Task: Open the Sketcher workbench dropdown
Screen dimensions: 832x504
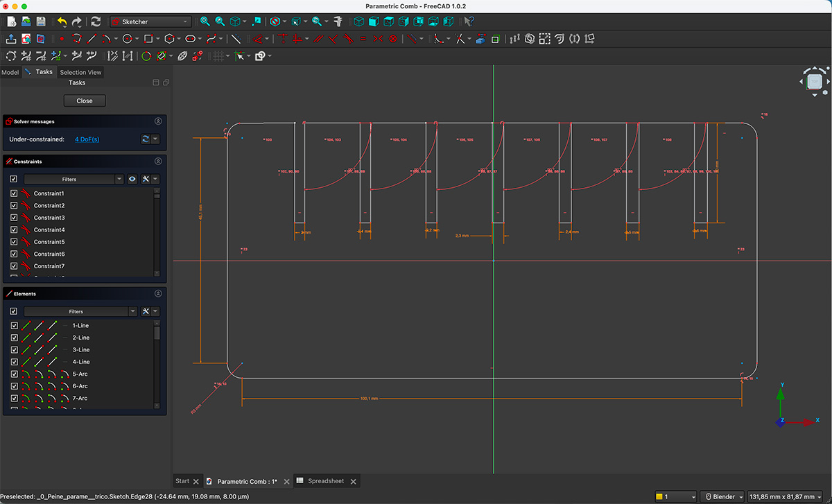Action: pos(150,21)
